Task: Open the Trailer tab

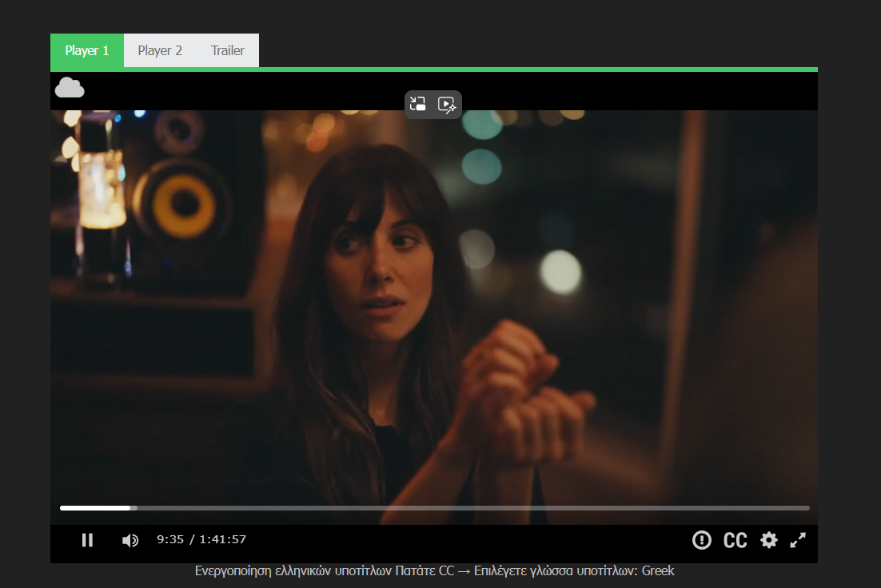Action: (228, 50)
